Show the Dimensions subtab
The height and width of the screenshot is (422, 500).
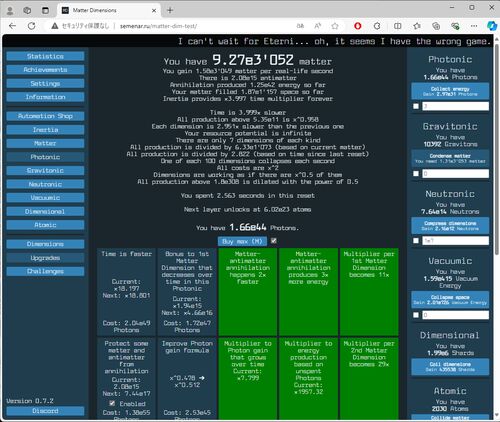45,244
